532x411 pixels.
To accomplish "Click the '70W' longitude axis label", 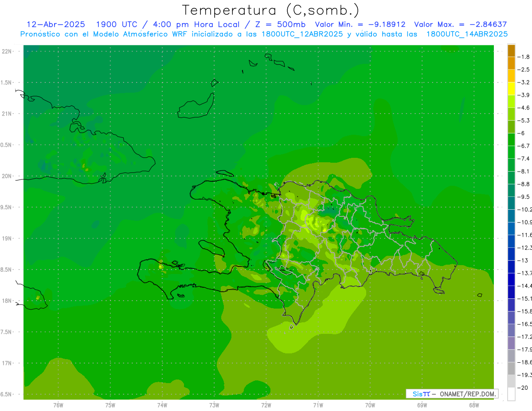I will (370, 405).
